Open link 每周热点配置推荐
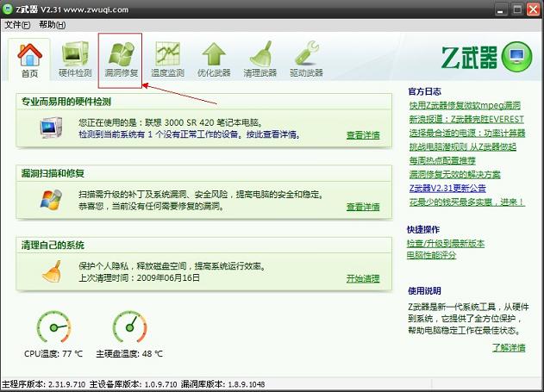The image size is (544, 392). (442, 160)
